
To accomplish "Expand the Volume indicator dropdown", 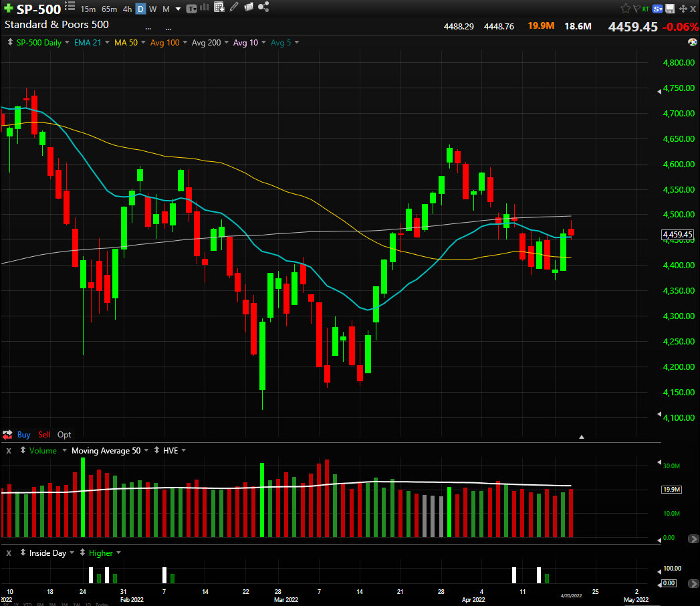I will click(x=64, y=451).
